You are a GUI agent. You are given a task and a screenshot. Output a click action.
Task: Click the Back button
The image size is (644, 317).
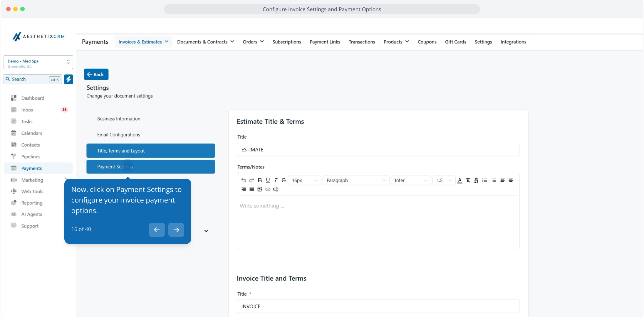96,74
